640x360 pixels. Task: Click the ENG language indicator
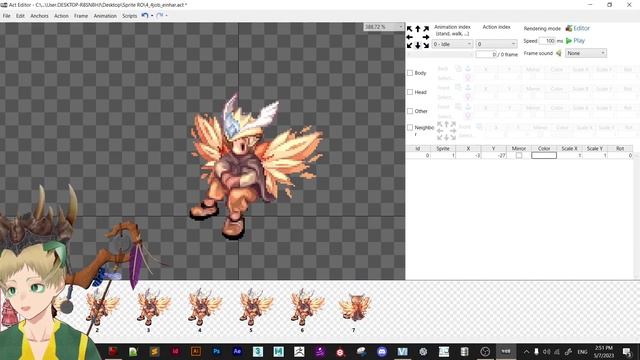click(x=582, y=352)
